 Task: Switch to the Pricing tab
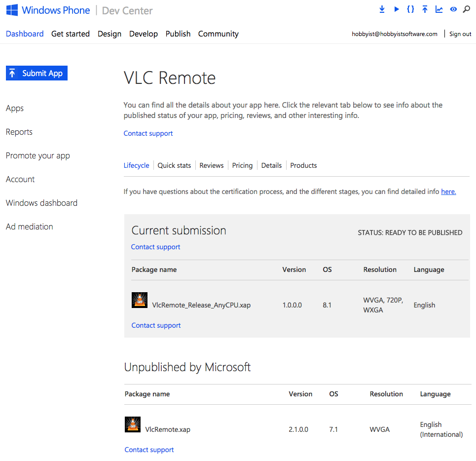coord(242,165)
